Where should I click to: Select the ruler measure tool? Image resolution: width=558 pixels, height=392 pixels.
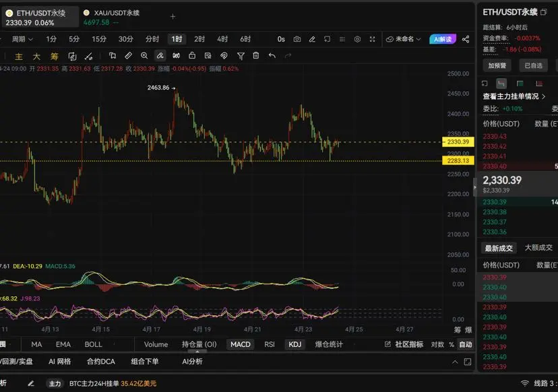click(129, 55)
